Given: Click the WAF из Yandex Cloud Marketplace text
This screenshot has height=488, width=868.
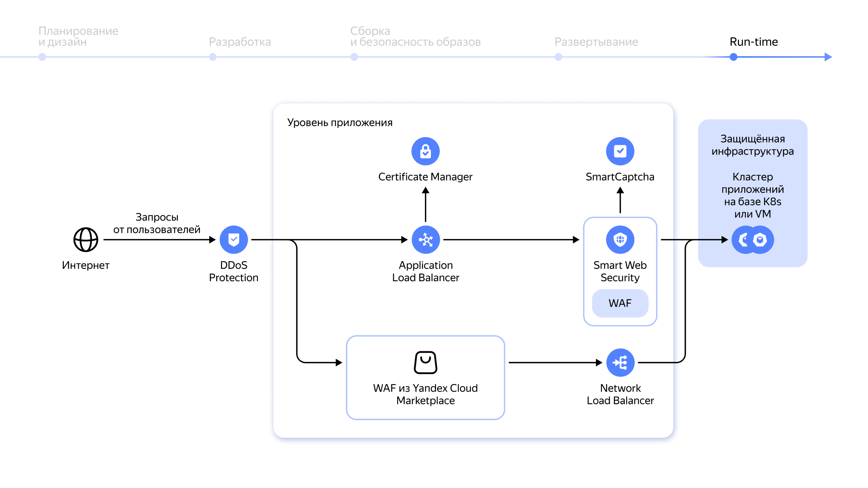Looking at the screenshot, I should pyautogui.click(x=425, y=394).
